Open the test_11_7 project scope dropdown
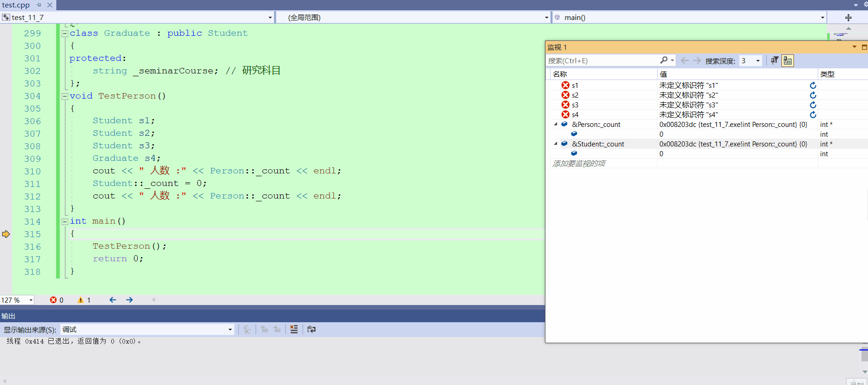The width and height of the screenshot is (868, 385). [270, 17]
